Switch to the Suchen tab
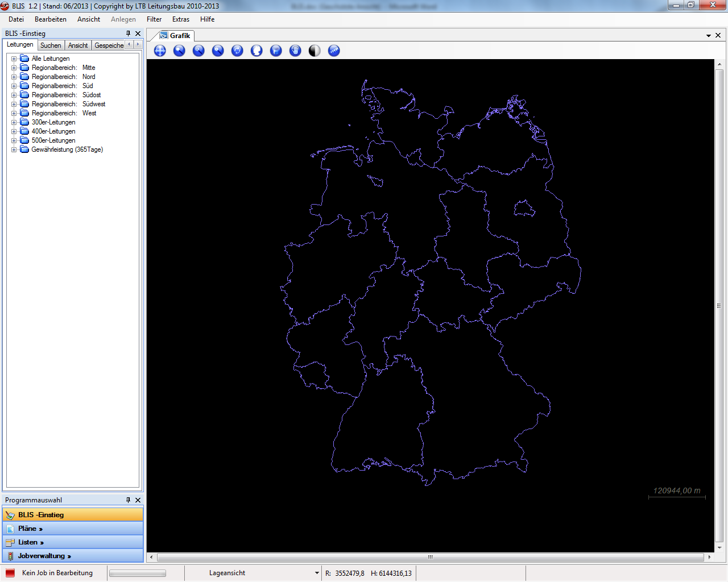Screen dimensions: 728x582 [51, 45]
